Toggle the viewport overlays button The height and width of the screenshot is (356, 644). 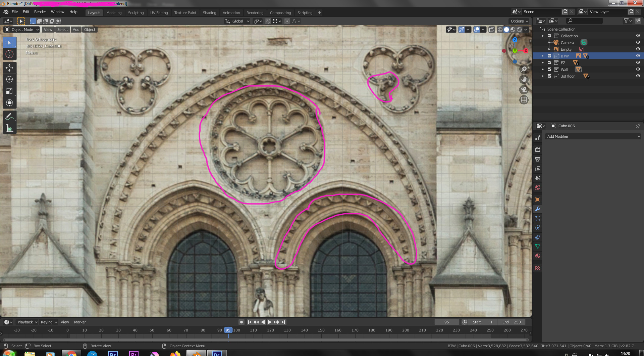[477, 30]
